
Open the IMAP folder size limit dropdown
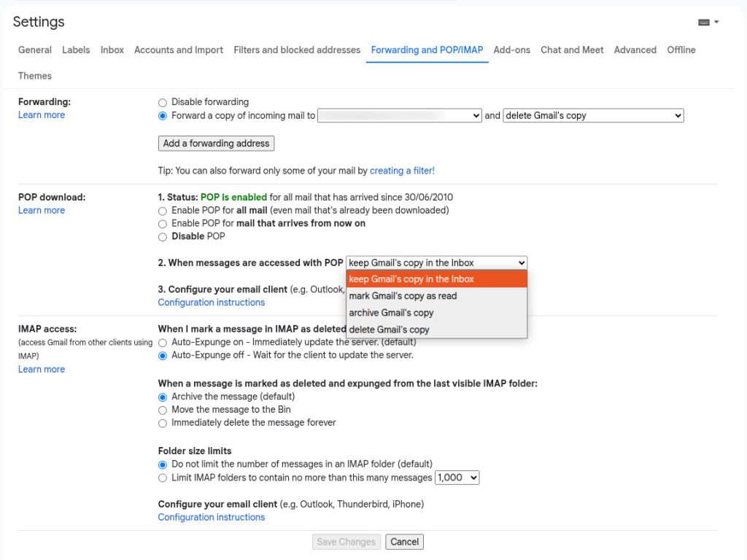[457, 478]
